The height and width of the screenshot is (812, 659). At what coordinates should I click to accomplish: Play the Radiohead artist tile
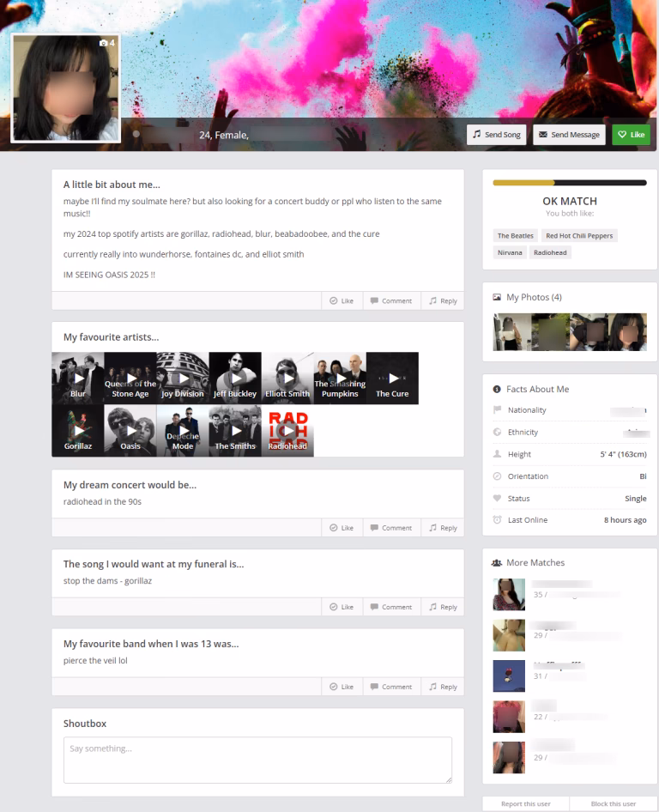287,430
